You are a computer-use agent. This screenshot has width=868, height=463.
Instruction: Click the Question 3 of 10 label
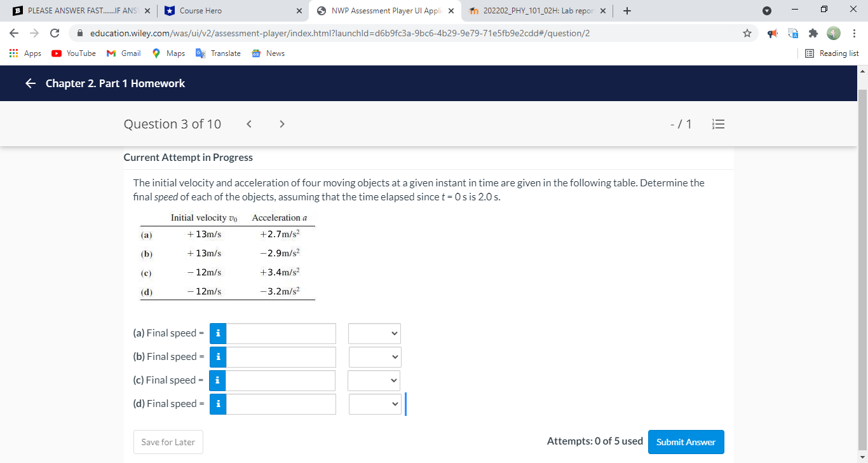172,124
